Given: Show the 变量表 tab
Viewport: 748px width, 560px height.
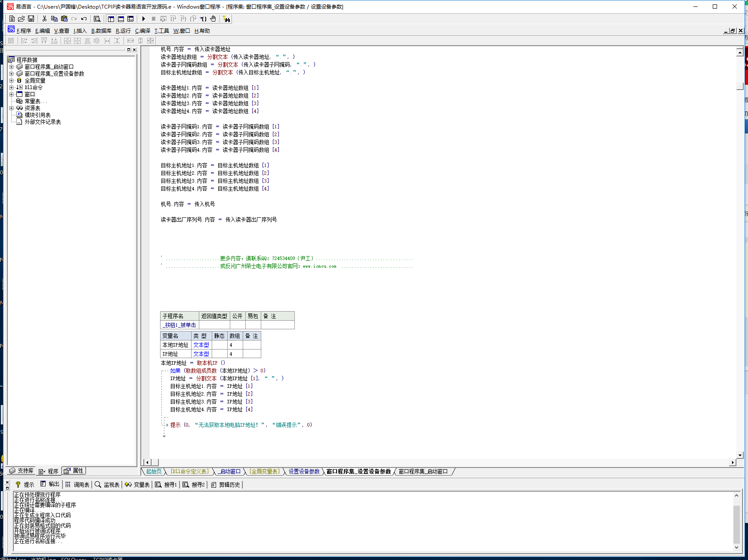Looking at the screenshot, I should (x=137, y=485).
